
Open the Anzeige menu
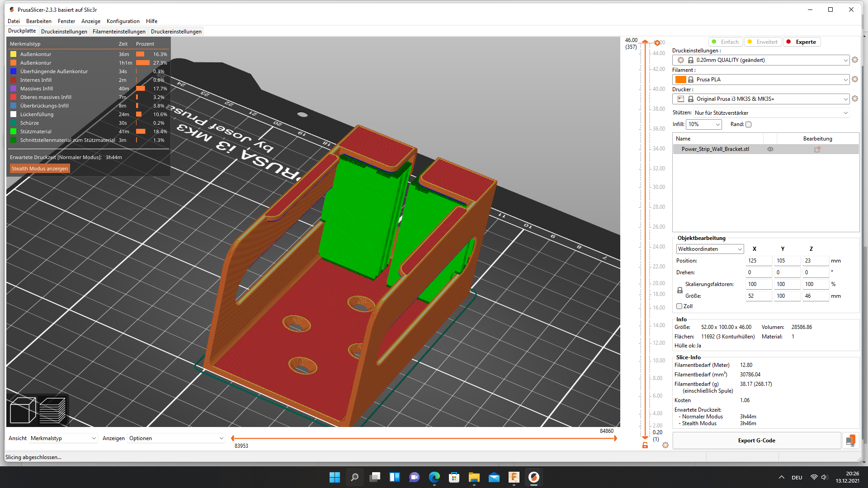(91, 21)
